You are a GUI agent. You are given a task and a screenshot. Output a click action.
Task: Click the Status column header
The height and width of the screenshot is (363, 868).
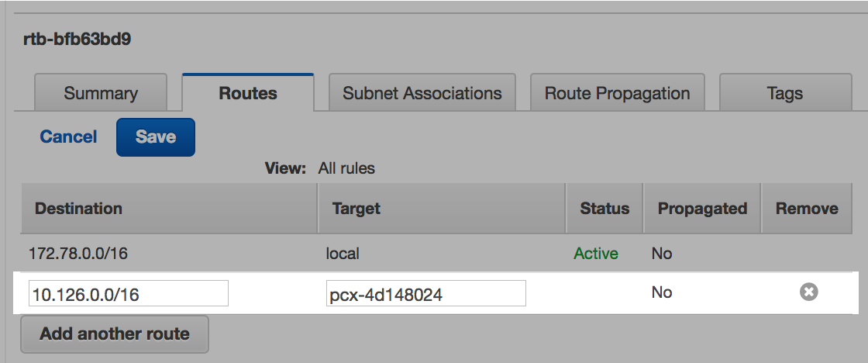point(604,209)
